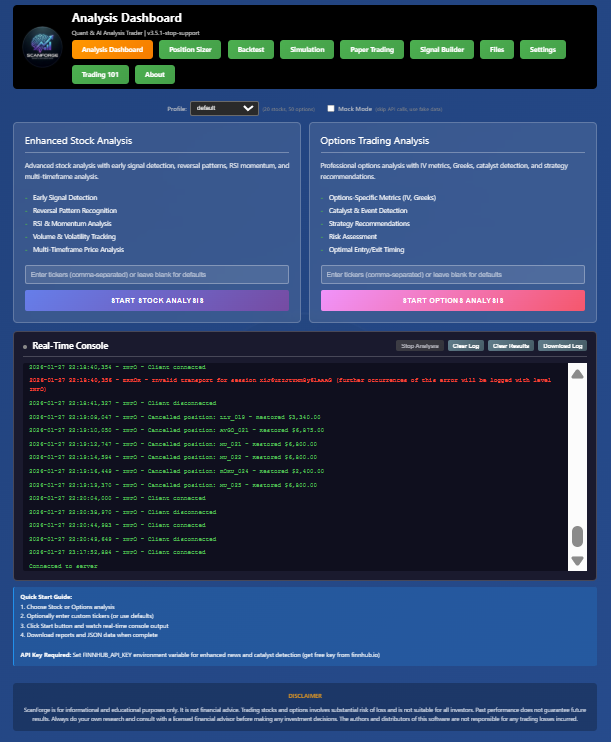Focus the options tickers input field
The image size is (611, 742).
tap(453, 274)
